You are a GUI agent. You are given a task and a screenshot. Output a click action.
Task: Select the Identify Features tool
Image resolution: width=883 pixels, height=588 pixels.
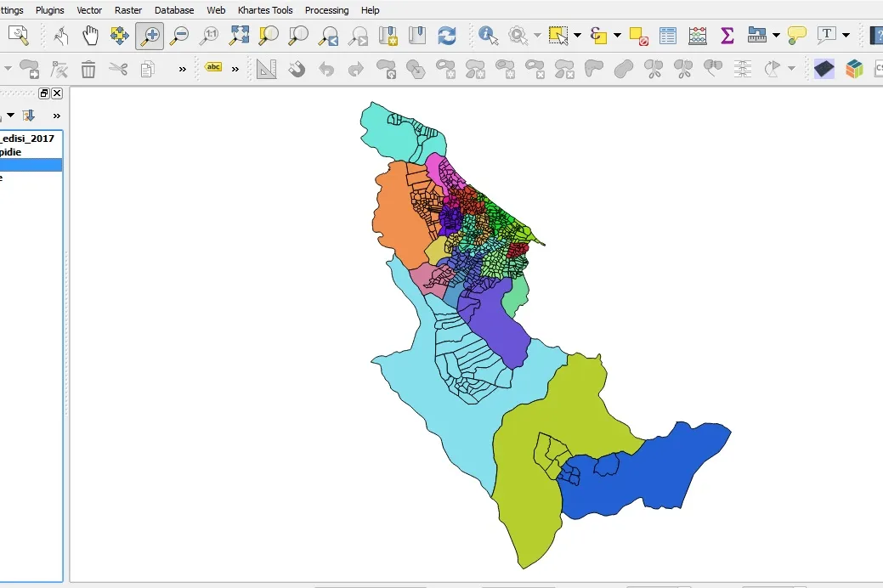(x=488, y=36)
